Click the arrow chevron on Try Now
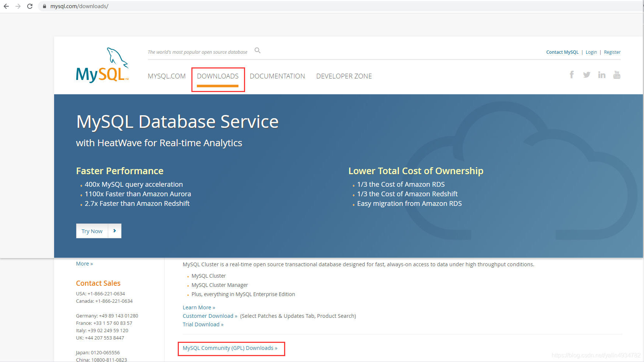This screenshot has height=362, width=644. (x=115, y=231)
